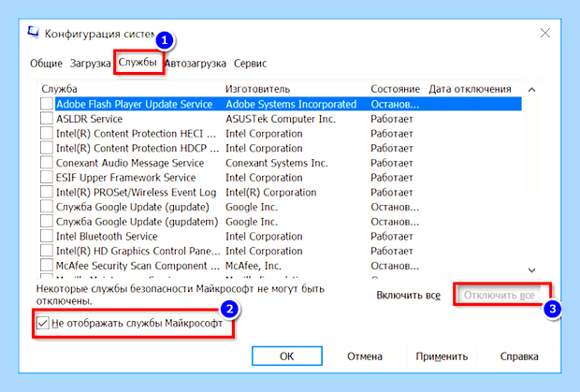The width and height of the screenshot is (580, 392).
Task: Select Intel(R) PROSet/Wireless Event Log name
Action: tap(136, 193)
